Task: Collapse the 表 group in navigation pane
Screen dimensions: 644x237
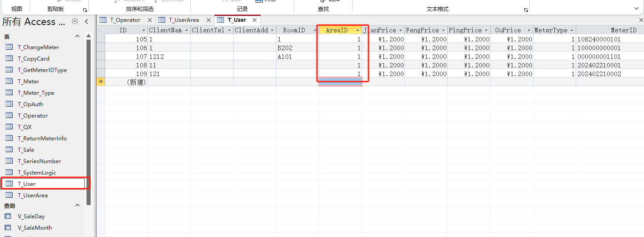Action: [77, 36]
